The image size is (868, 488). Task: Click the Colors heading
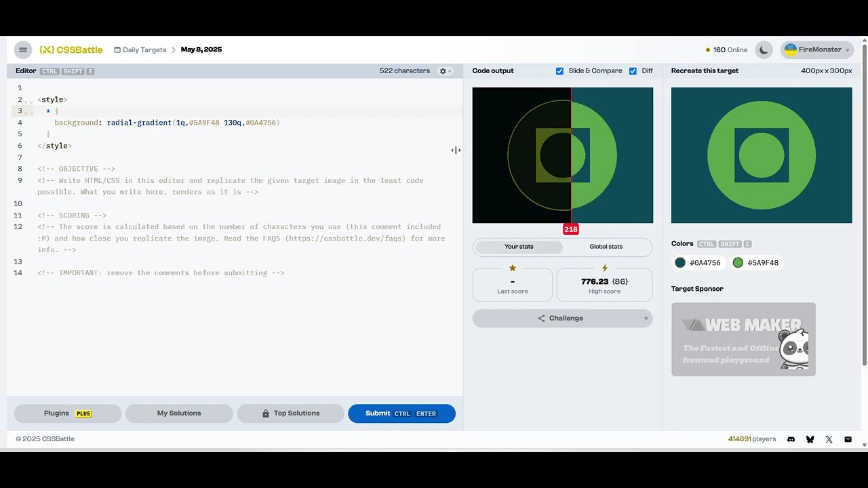[x=682, y=244]
